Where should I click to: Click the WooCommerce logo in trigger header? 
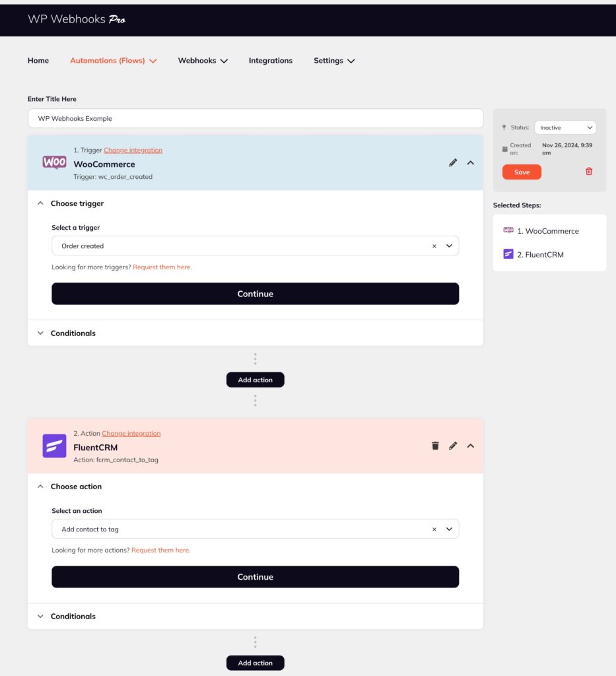tap(54, 162)
